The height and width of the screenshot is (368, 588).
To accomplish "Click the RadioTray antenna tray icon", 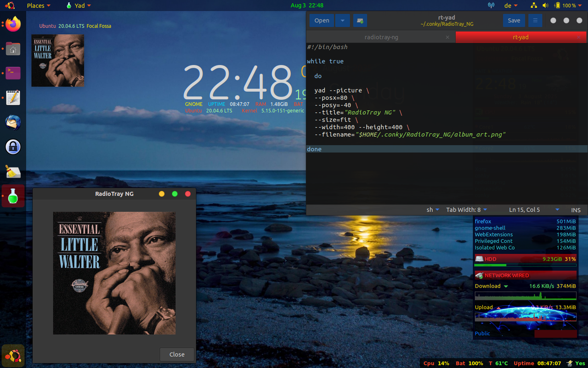I will 491,6.
